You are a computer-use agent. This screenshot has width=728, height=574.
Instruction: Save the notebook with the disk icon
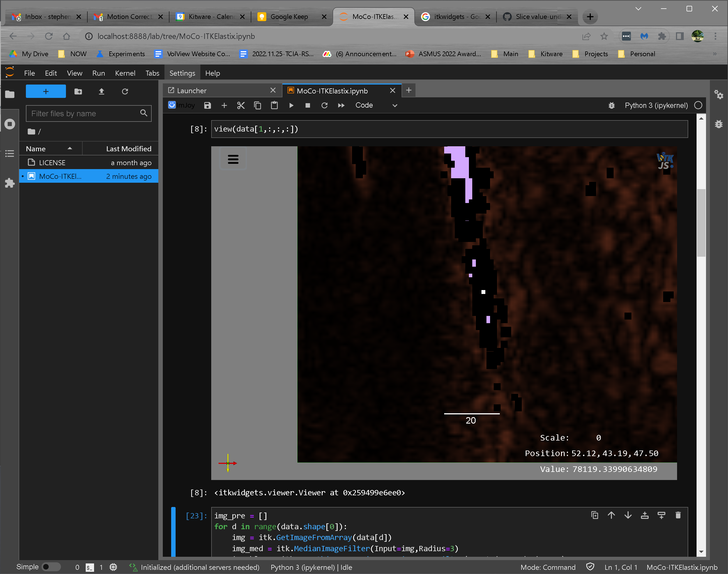207,105
